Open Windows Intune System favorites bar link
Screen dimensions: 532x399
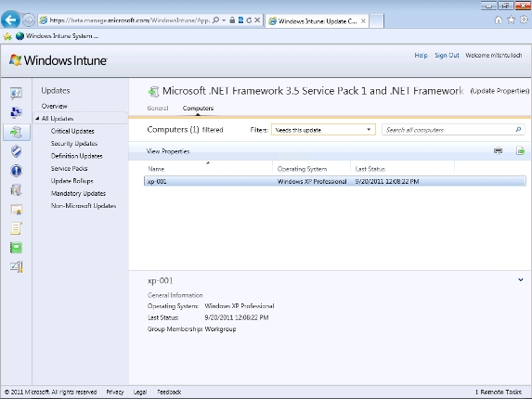coord(58,36)
